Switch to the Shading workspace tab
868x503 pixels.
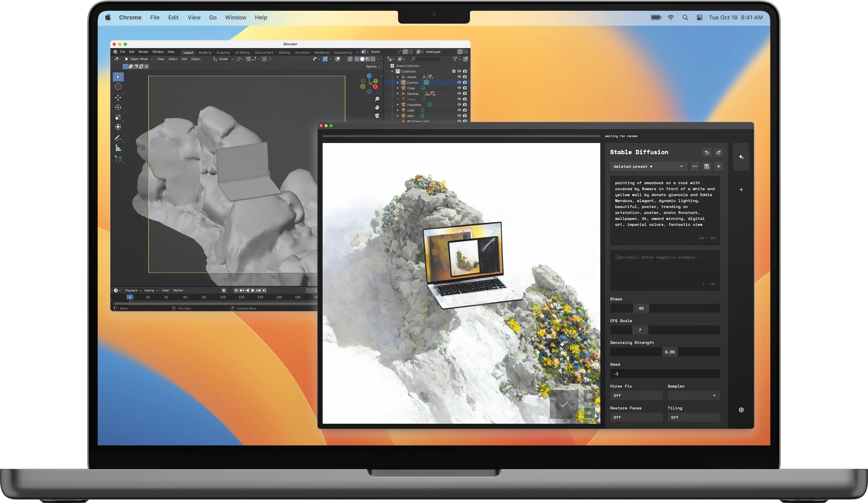(284, 53)
